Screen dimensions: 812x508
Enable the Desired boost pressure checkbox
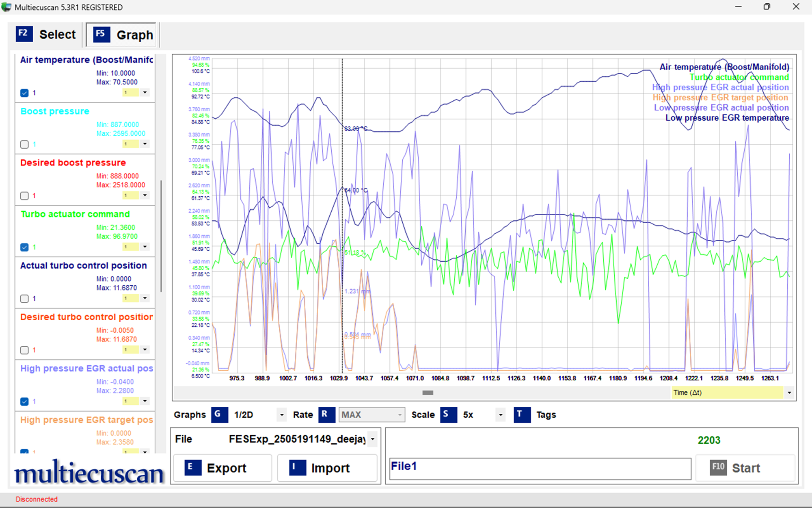click(x=24, y=196)
